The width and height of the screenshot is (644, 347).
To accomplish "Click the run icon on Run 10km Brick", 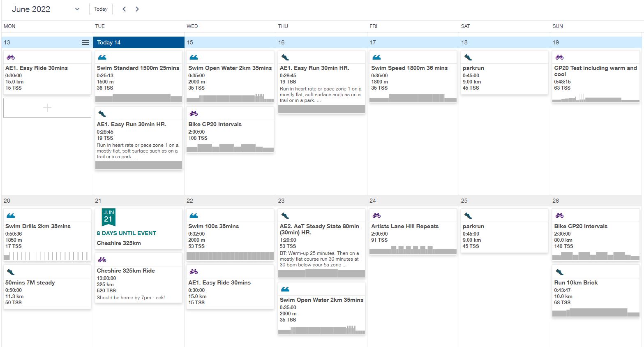I will [x=559, y=272].
